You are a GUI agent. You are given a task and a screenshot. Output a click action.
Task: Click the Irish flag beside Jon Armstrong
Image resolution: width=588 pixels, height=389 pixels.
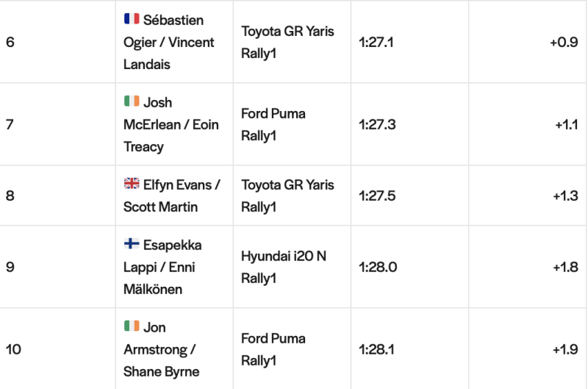(132, 326)
